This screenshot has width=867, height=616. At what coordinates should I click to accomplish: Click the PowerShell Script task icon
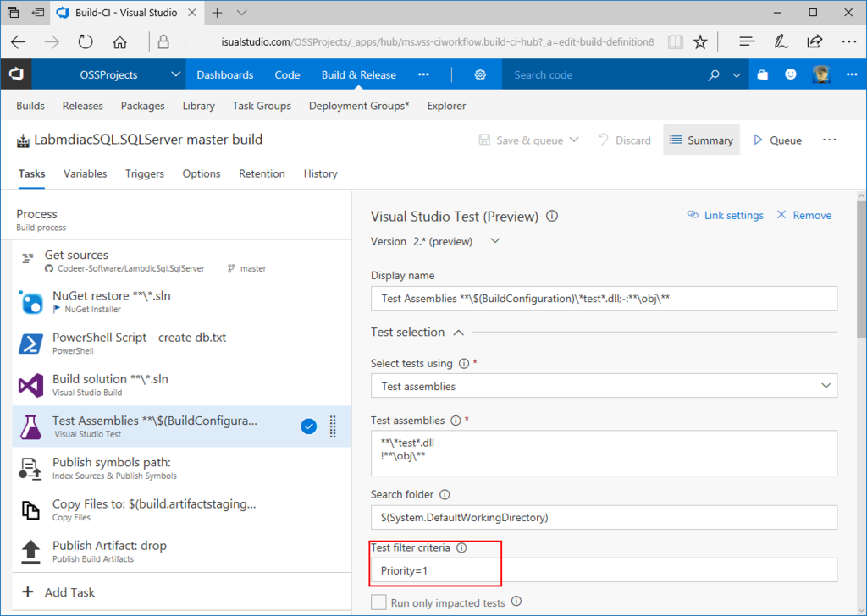tap(30, 344)
